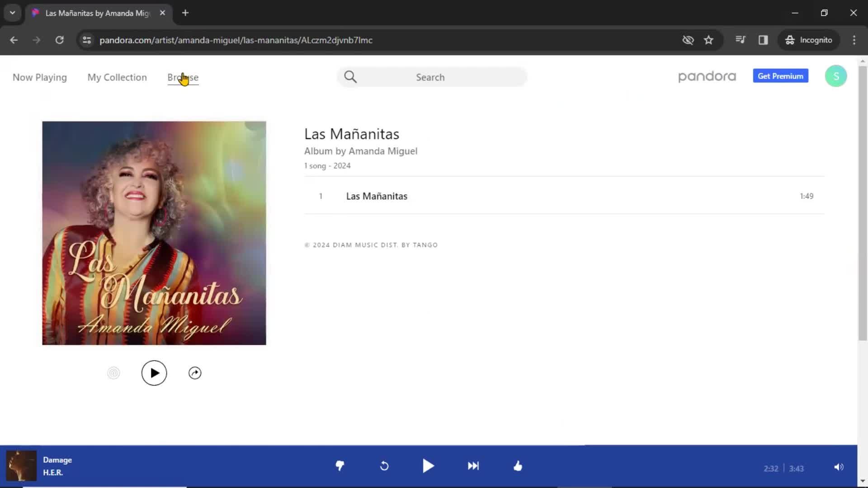Image resolution: width=868 pixels, height=488 pixels.
Task: Give thumbs up to Damage
Action: tap(518, 466)
